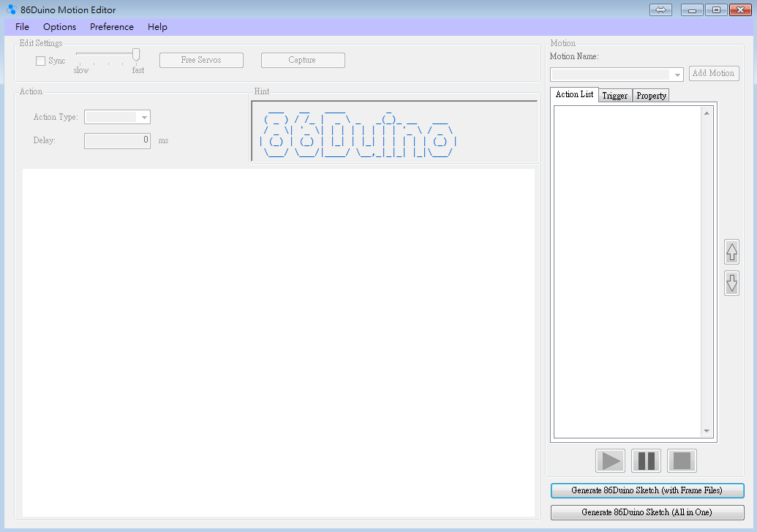Enable the Sync checkbox
The height and width of the screenshot is (532, 757).
pyautogui.click(x=40, y=61)
